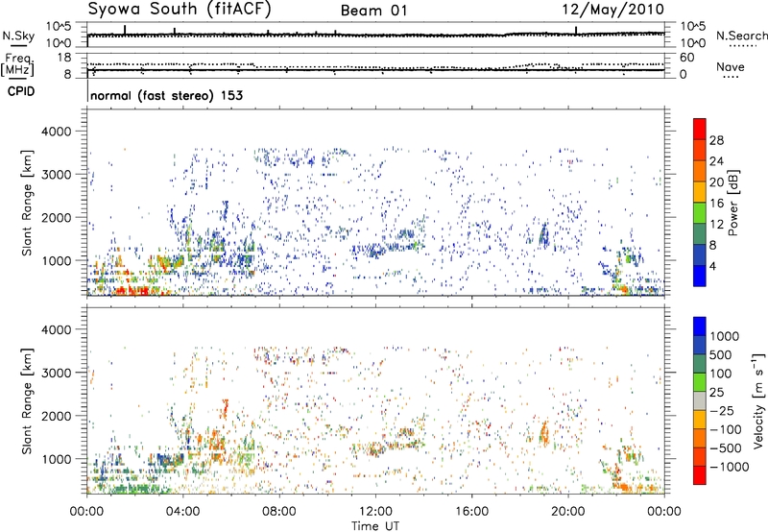Click the "Freq. [MHz]" axis label
Image resolution: width=768 pixels, height=532 pixels.
tap(18, 65)
